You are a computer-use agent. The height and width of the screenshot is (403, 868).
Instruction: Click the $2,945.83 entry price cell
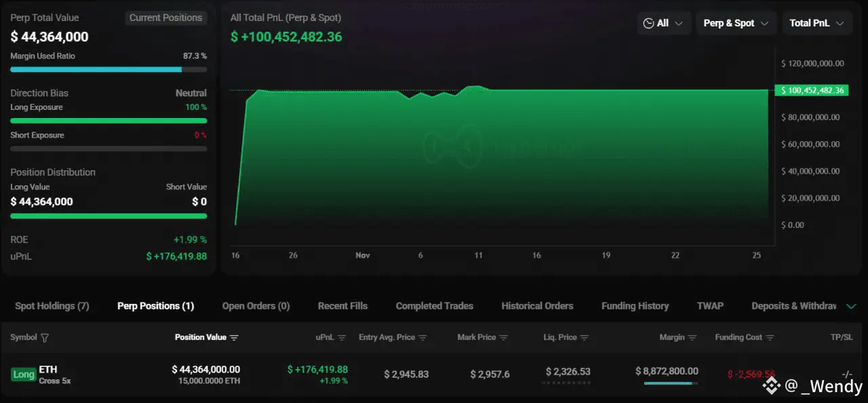pyautogui.click(x=406, y=375)
